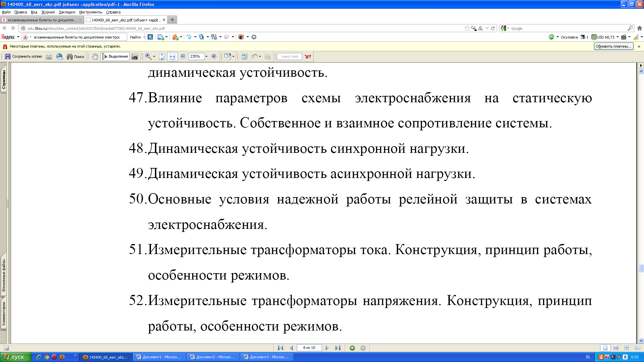This screenshot has height=362, width=644.
Task: Click the Zoom Out minus button
Action: (183, 56)
